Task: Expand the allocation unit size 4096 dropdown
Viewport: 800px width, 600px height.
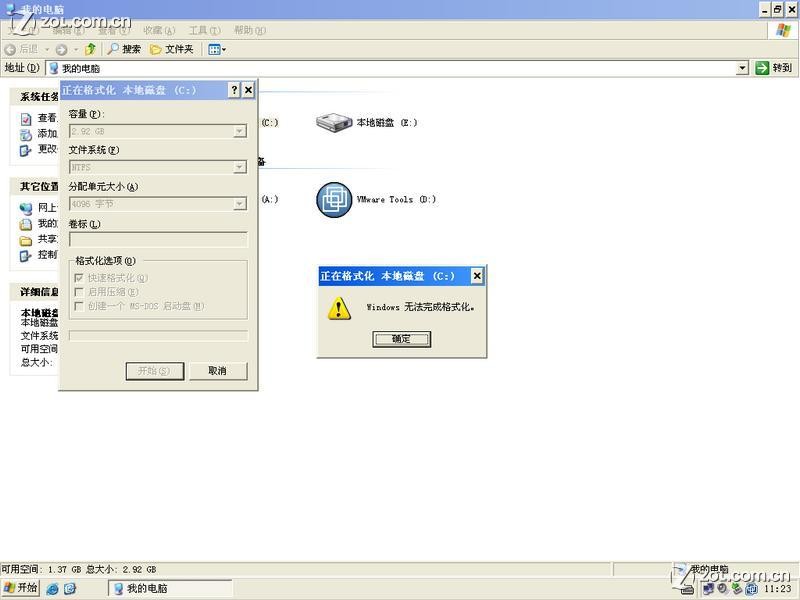Action: [x=240, y=204]
